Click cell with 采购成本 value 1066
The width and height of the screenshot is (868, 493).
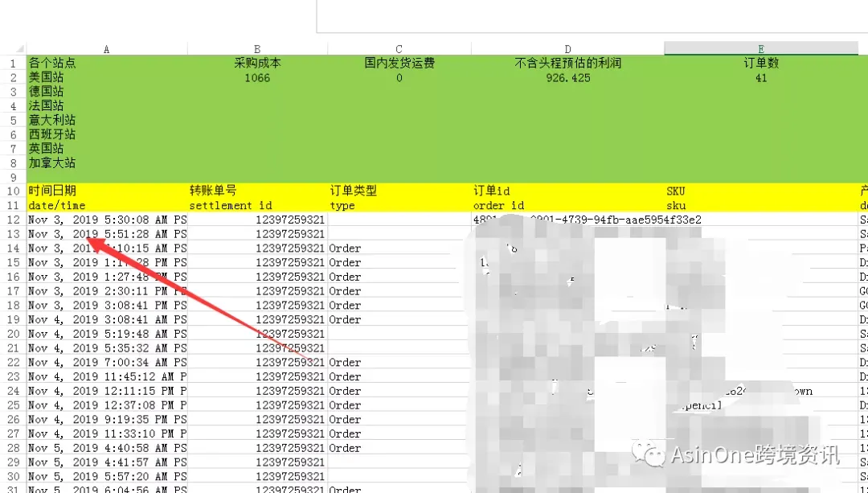pyautogui.click(x=257, y=77)
